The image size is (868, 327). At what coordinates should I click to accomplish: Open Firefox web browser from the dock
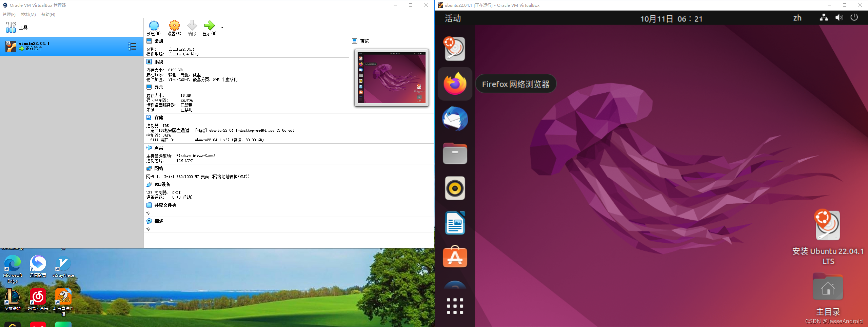[455, 84]
